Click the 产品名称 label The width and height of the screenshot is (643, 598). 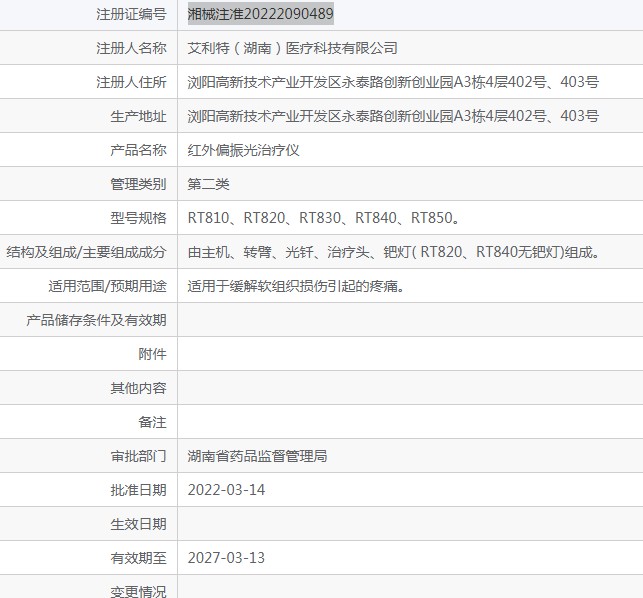pyautogui.click(x=138, y=150)
